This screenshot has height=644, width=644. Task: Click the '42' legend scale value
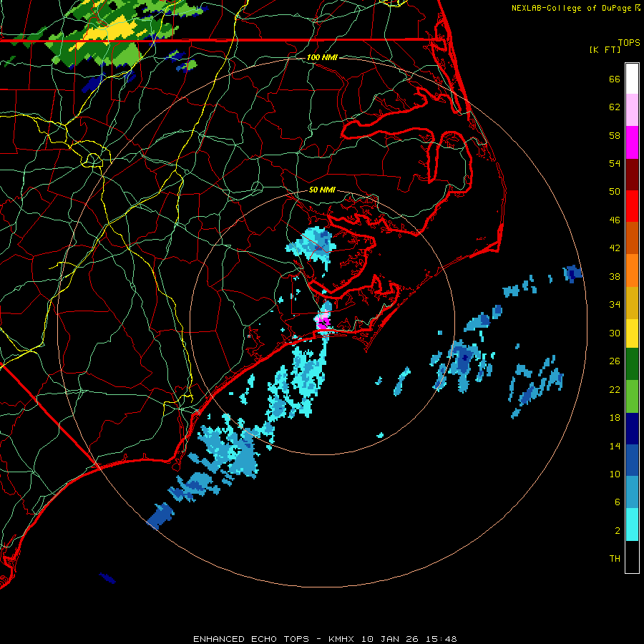coord(615,248)
